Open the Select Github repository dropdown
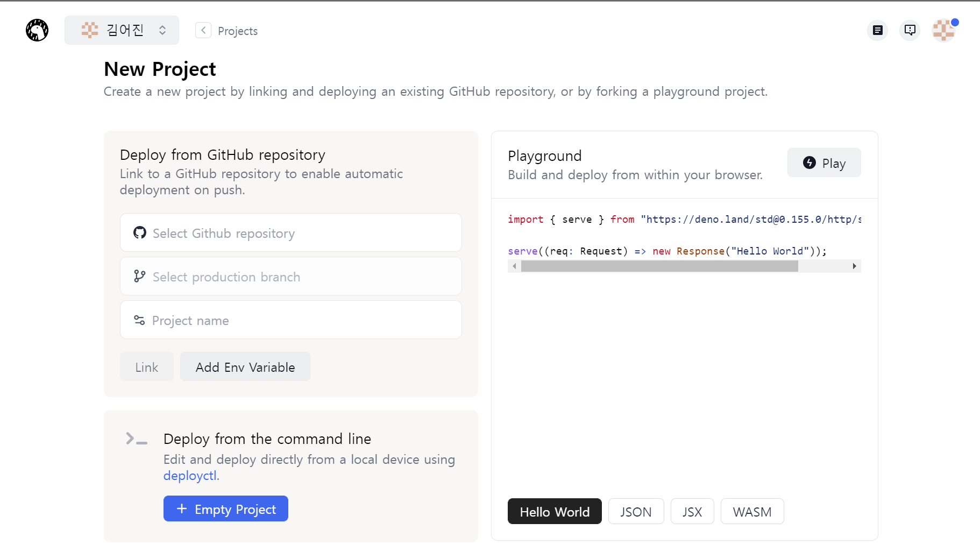The width and height of the screenshot is (980, 544). pyautogui.click(x=290, y=233)
